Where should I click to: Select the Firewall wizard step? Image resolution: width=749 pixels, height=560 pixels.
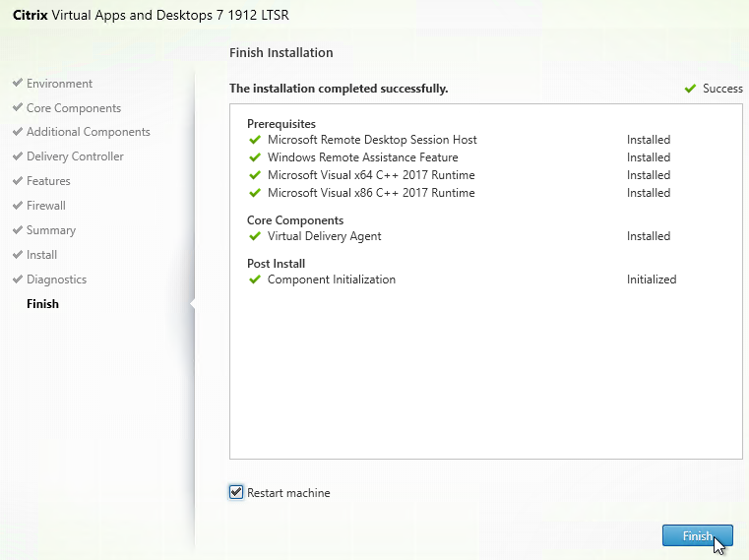(46, 206)
